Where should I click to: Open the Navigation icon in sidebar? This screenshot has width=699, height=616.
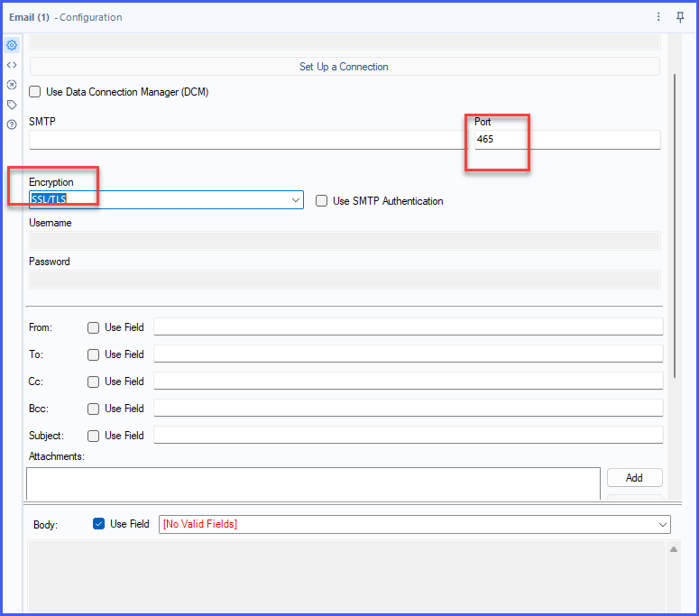[x=12, y=85]
